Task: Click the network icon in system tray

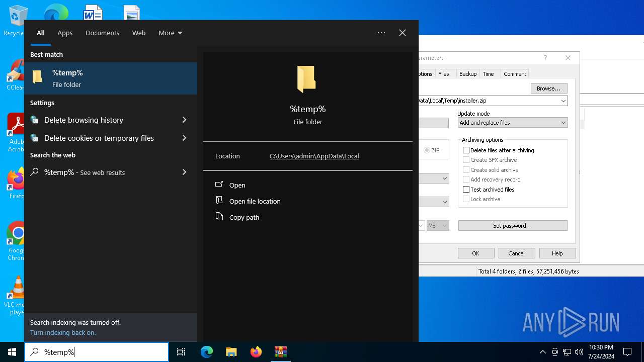Action: [567, 352]
